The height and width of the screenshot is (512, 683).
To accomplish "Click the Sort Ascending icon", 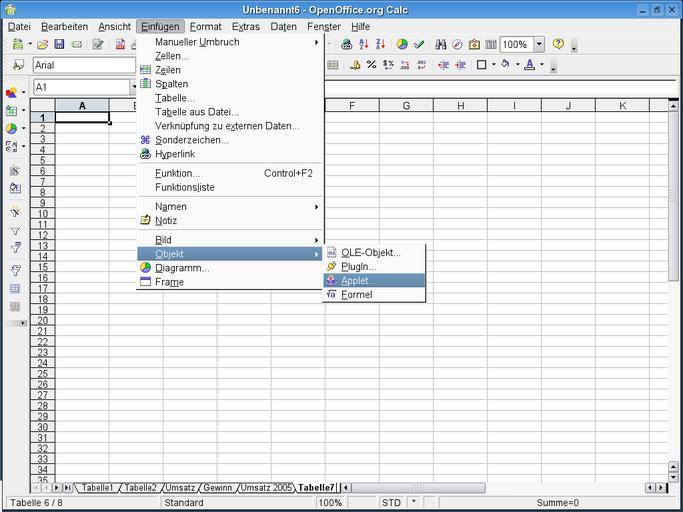I will 364,45.
